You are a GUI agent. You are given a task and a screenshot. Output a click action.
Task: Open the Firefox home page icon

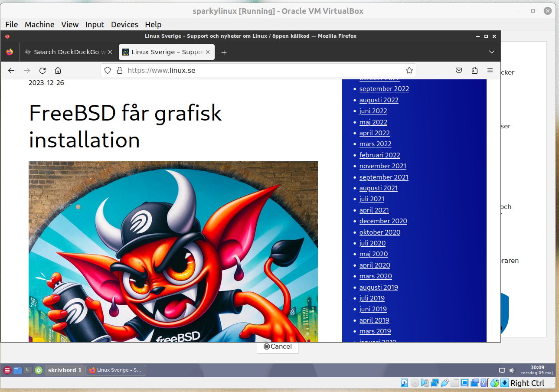pyautogui.click(x=58, y=70)
